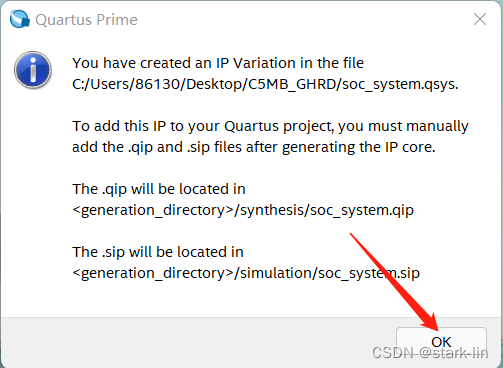
Task: Close the Quartus Prime dialog
Action: coord(480,19)
